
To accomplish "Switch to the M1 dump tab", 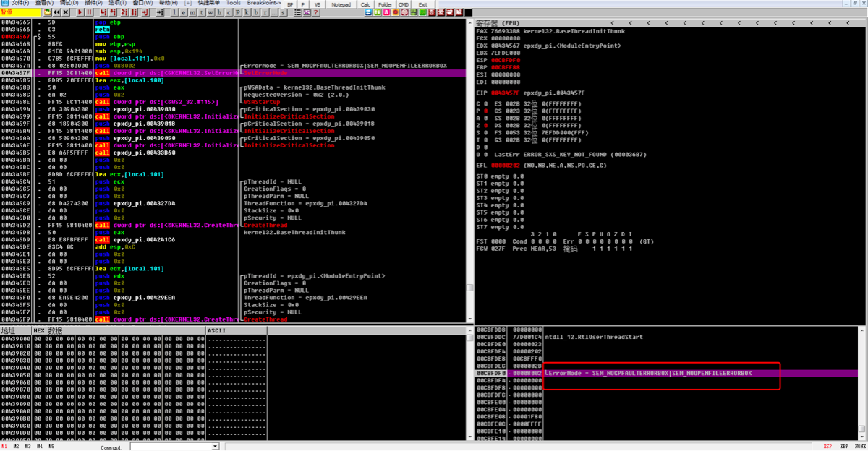I will [4, 447].
